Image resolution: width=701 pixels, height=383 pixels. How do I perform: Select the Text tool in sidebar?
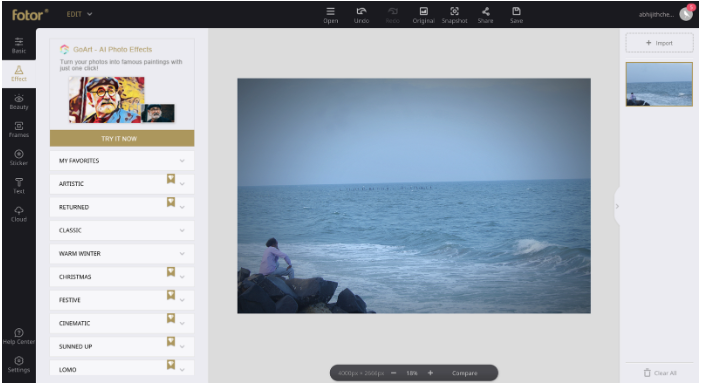[x=19, y=186]
